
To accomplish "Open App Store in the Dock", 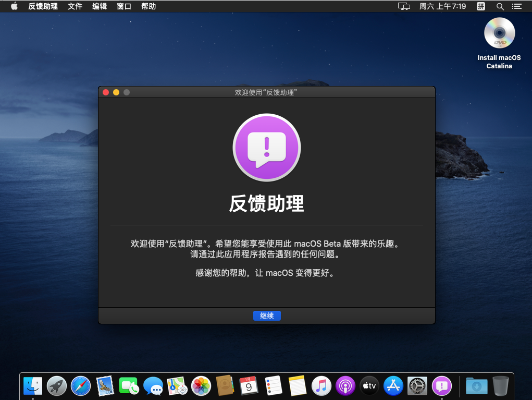I will click(x=393, y=386).
